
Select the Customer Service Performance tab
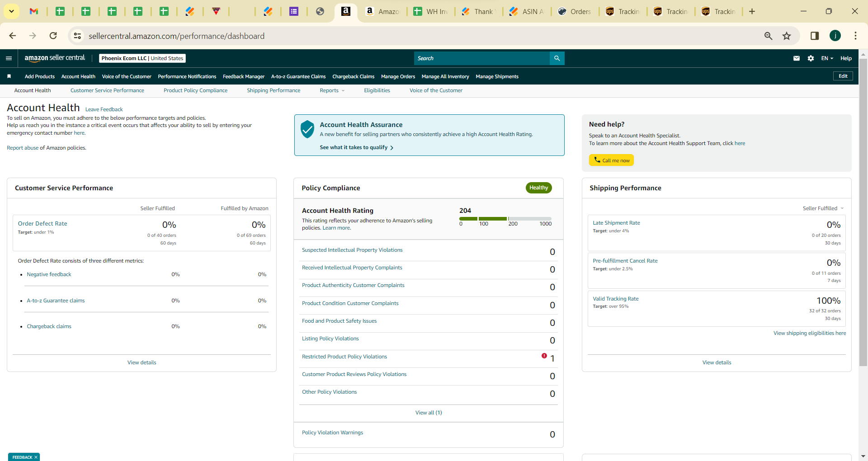pyautogui.click(x=107, y=90)
